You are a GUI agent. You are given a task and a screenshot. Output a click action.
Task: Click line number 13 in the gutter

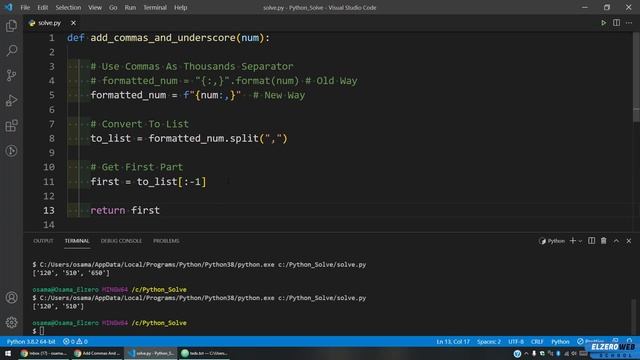[49, 210]
